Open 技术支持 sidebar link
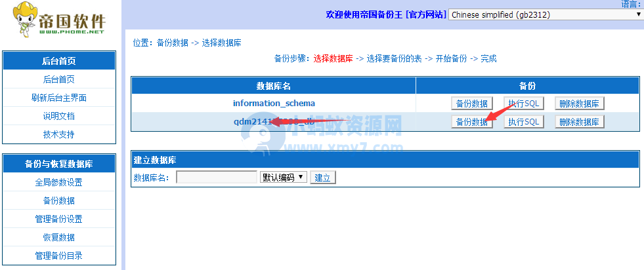The image size is (644, 270). (x=58, y=134)
